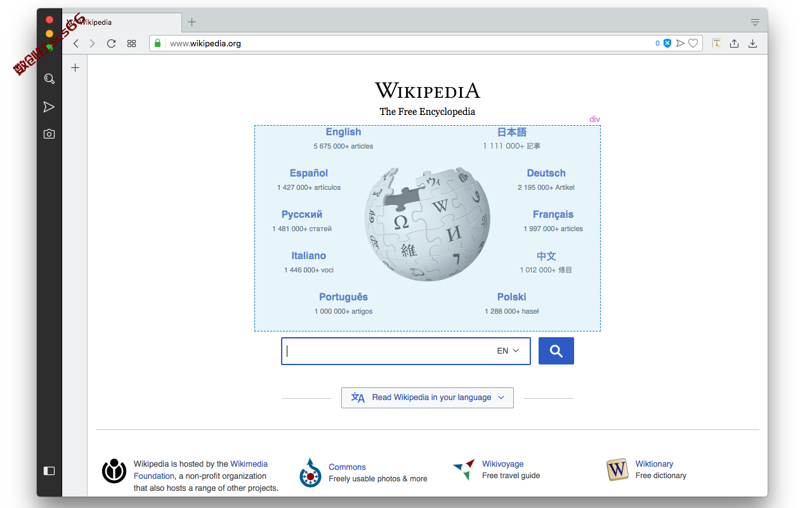Open the Español Wikipedia link

(309, 173)
